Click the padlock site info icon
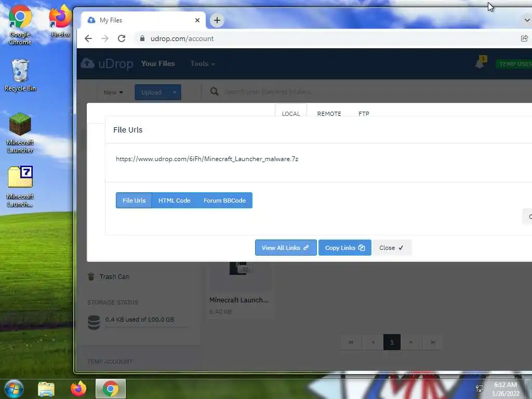This screenshot has width=532, height=399. [x=142, y=38]
